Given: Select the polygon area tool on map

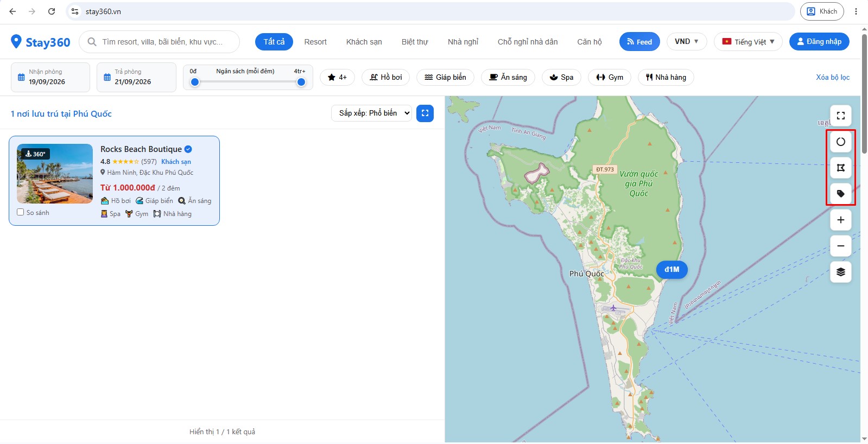Looking at the screenshot, I should click(841, 168).
